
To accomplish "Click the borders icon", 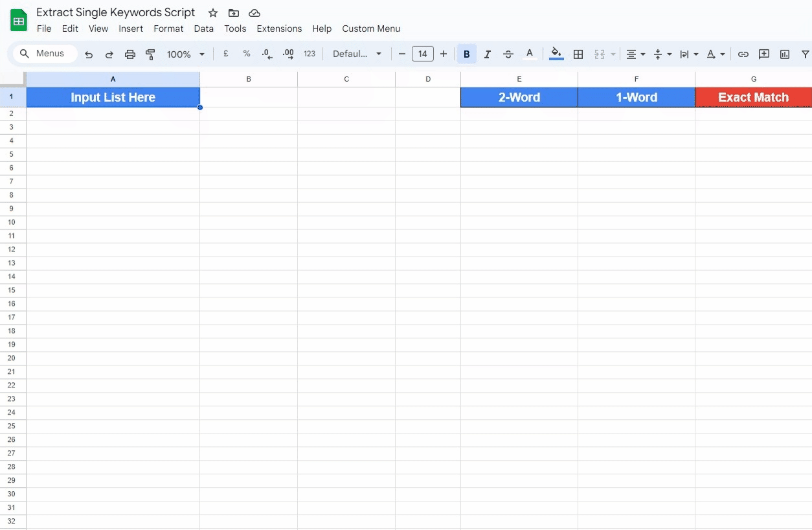I will point(578,54).
